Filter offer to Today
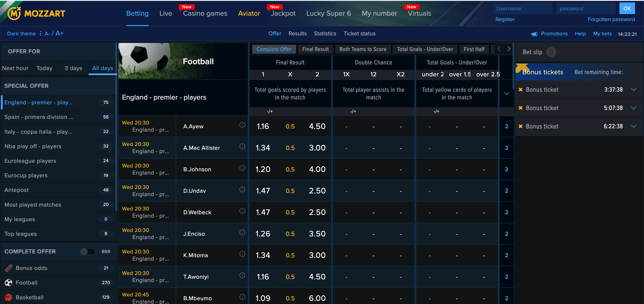The image size is (644, 304). click(x=44, y=68)
